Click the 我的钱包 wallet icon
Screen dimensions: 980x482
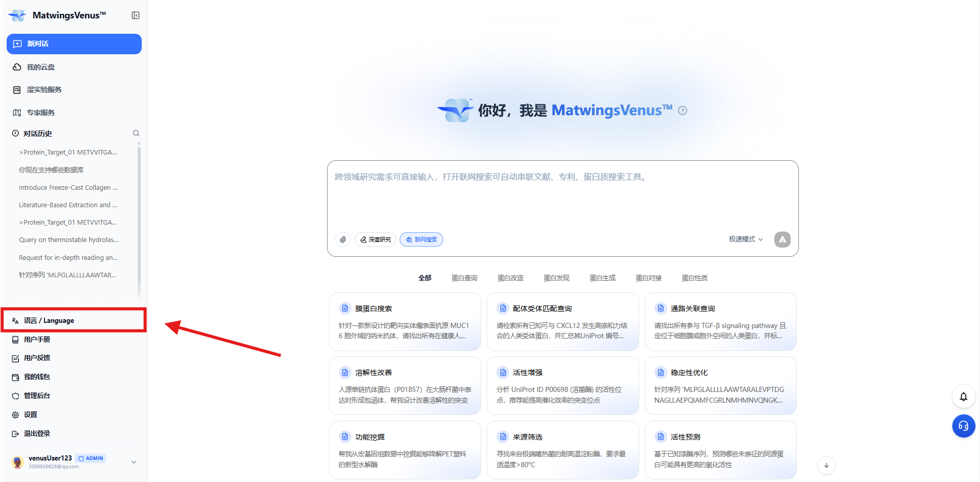[15, 377]
